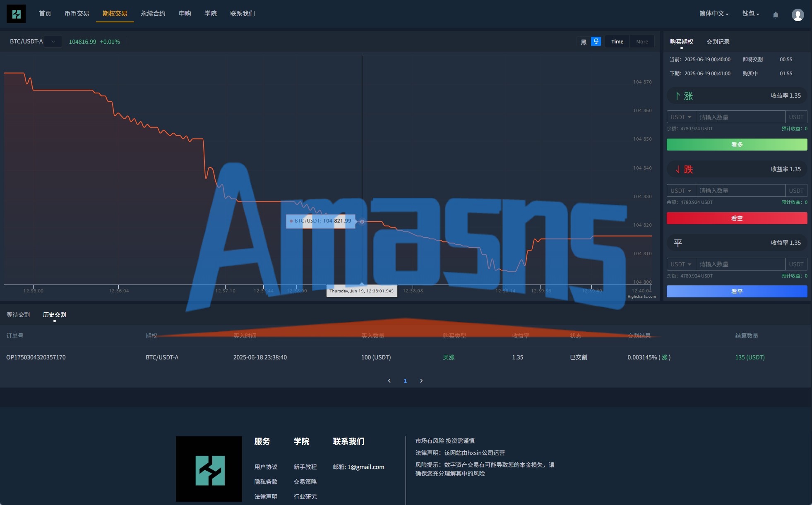Switch the chart theme to 黑 (dark)
The width and height of the screenshot is (812, 505).
[x=584, y=42]
